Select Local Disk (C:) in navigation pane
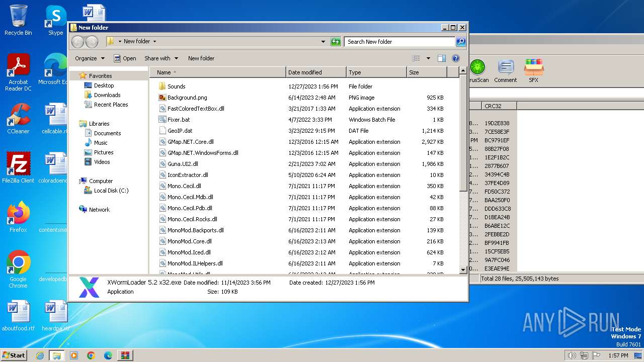This screenshot has width=644, height=362. [x=111, y=191]
